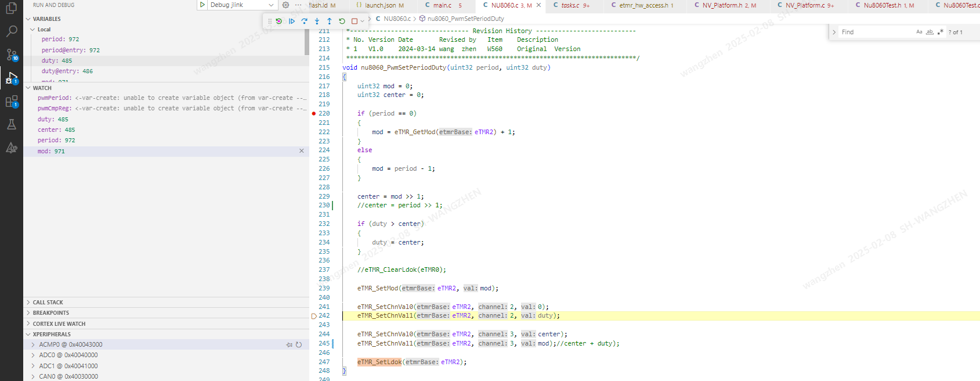Screen dimensions: 980x381
Task: Toggle Match Case in Find widget
Action: click(x=919, y=32)
